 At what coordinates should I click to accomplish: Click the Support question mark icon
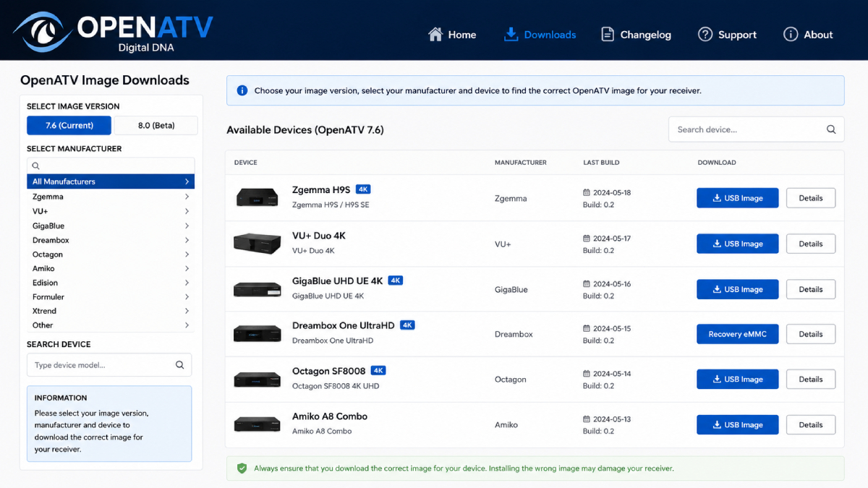705,34
